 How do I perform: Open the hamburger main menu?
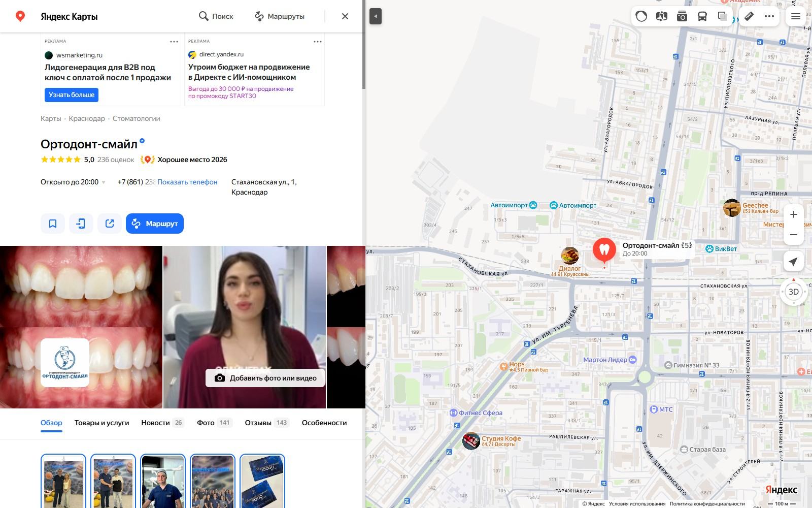point(796,16)
